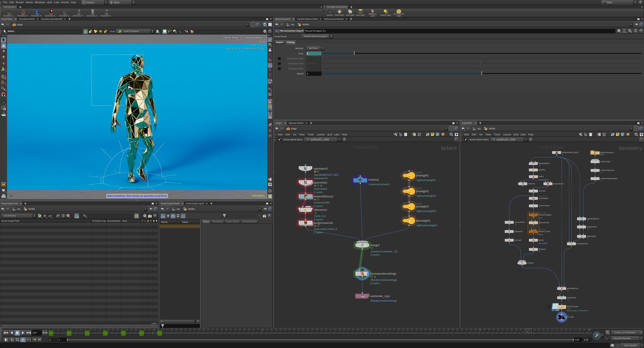644x348 pixels.
Task: Toggle the /obj/WORK pane Active Work Item checkmark
Action: (466, 139)
